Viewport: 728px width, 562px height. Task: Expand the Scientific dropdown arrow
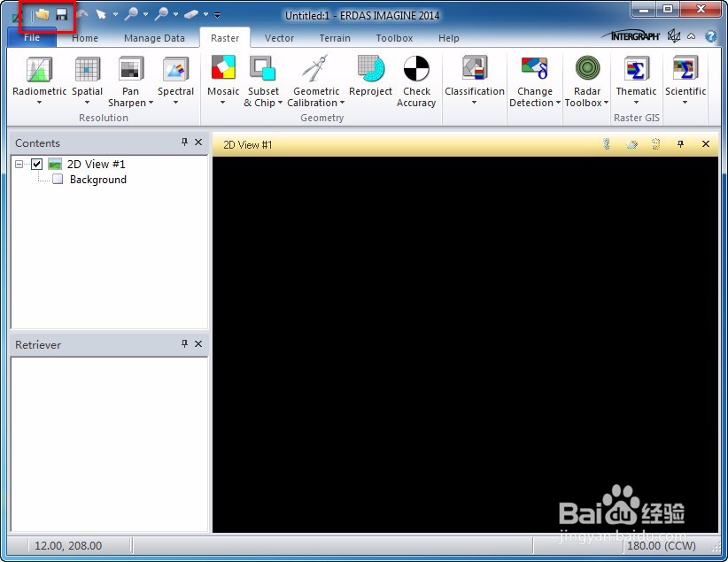coord(685,103)
